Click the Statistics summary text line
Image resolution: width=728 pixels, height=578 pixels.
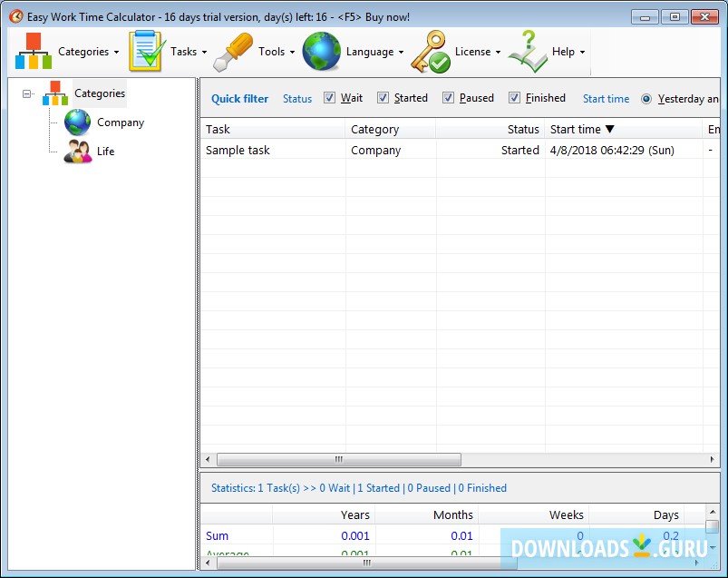[x=358, y=488]
